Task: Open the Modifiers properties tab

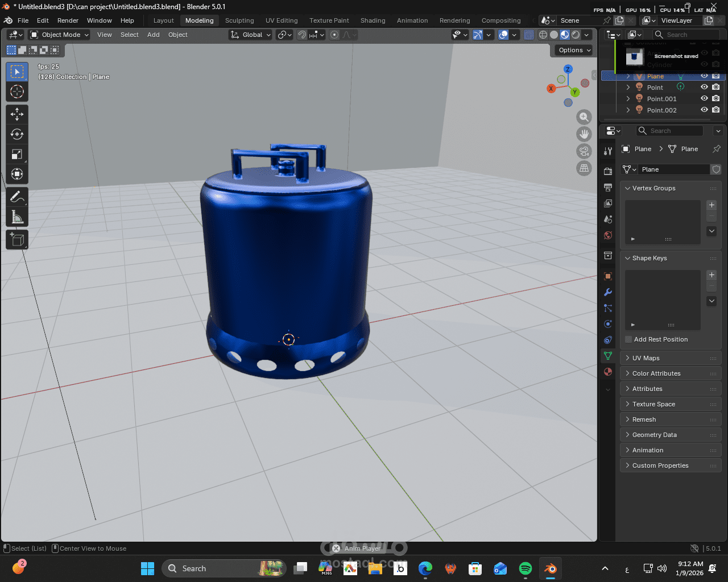Action: click(608, 292)
